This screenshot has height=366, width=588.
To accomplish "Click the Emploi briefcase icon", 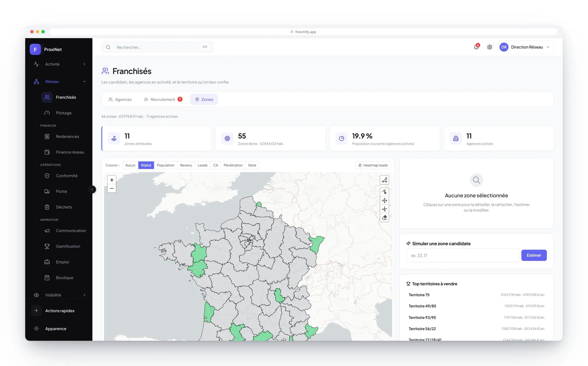I will click(47, 262).
